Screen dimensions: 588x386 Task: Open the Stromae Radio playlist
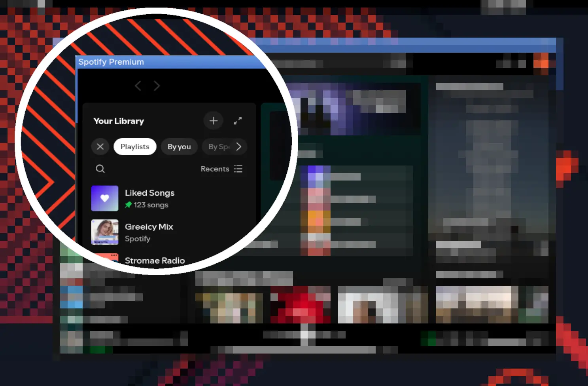pyautogui.click(x=155, y=261)
